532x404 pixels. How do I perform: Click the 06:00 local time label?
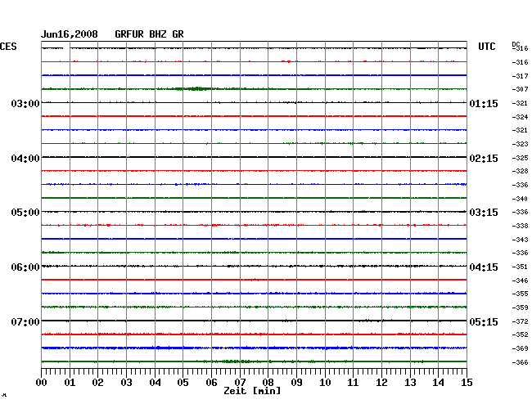click(x=25, y=267)
